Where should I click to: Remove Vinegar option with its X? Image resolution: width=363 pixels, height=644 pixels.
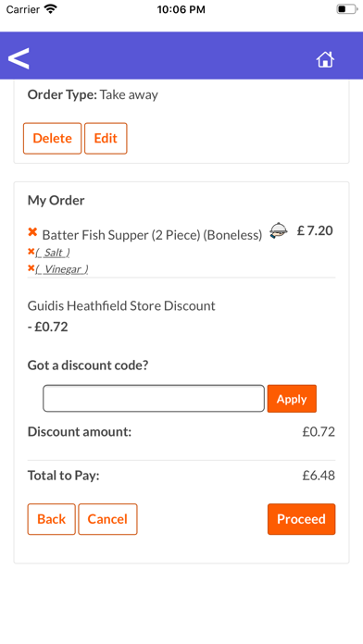pyautogui.click(x=31, y=268)
